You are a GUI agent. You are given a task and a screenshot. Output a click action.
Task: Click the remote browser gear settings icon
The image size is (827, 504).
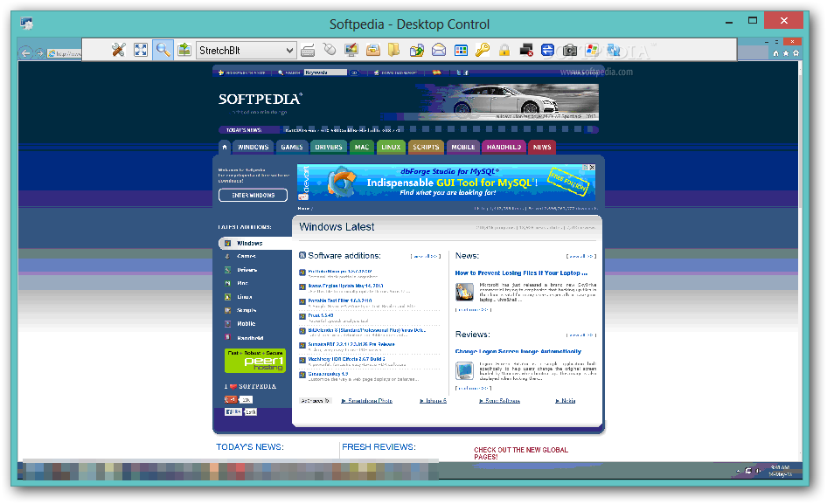796,53
